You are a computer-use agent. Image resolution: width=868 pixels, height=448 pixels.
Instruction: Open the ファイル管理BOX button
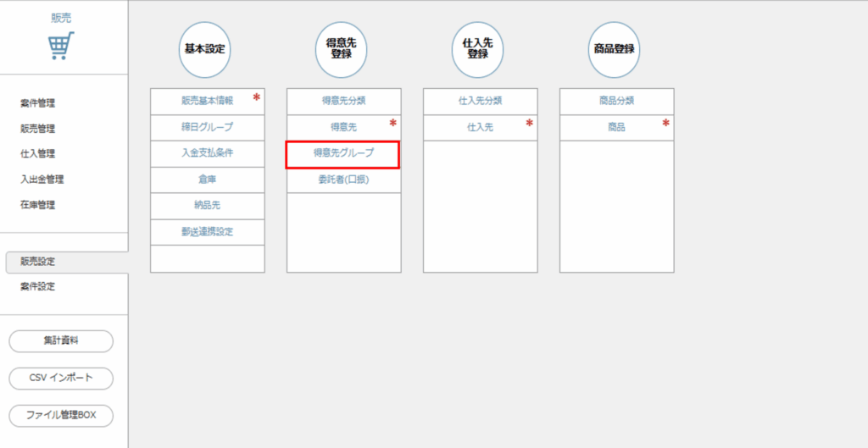[x=61, y=416]
